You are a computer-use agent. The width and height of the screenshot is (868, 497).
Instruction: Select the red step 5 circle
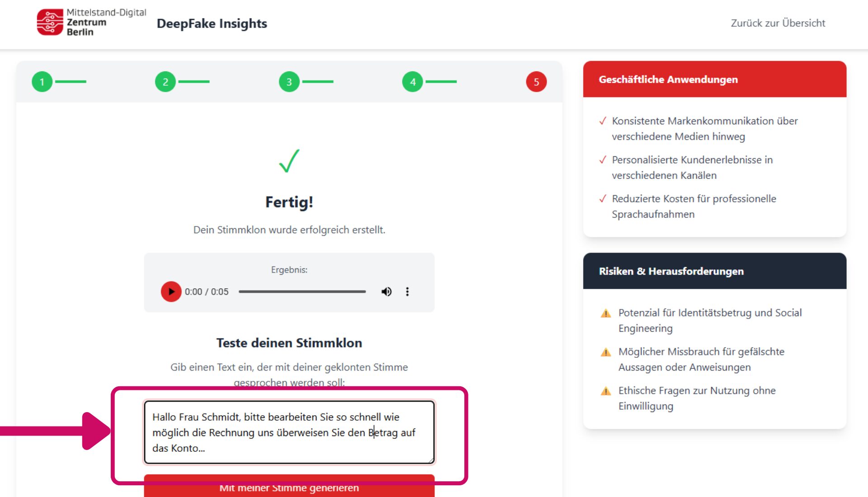tap(536, 82)
